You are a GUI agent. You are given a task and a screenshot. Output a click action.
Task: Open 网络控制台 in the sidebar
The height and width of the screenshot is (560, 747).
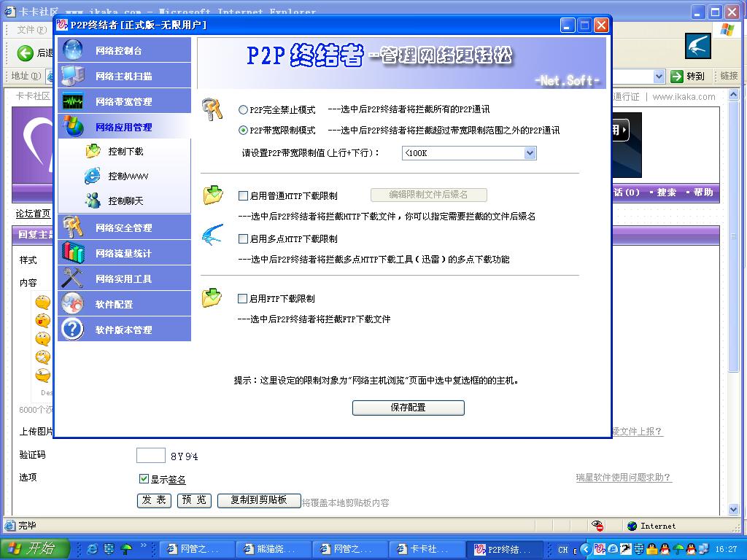tap(124, 50)
